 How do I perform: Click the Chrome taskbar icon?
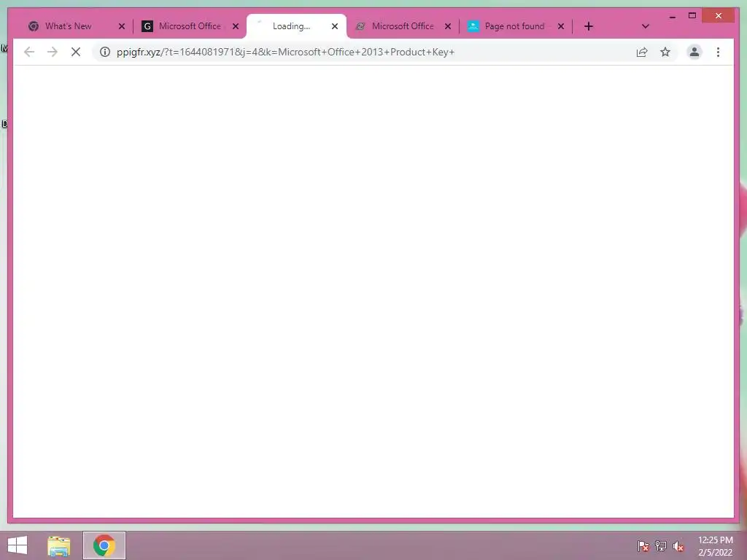(104, 545)
